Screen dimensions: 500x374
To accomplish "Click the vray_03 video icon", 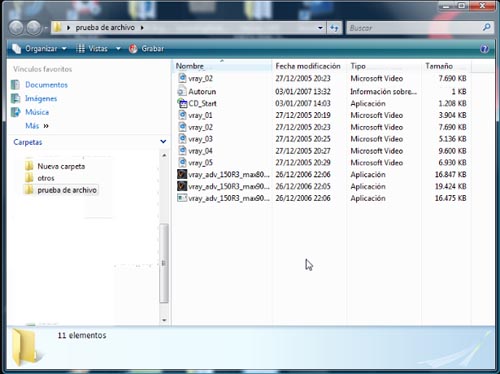I will pyautogui.click(x=182, y=139).
